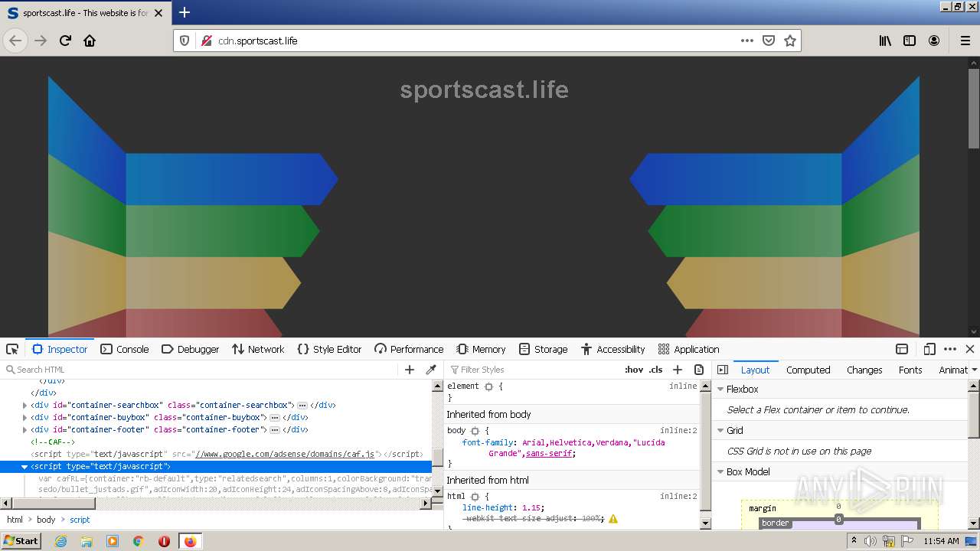Screen dimensions: 980x551
Task: Highlight html selector target icon
Action: point(475,497)
